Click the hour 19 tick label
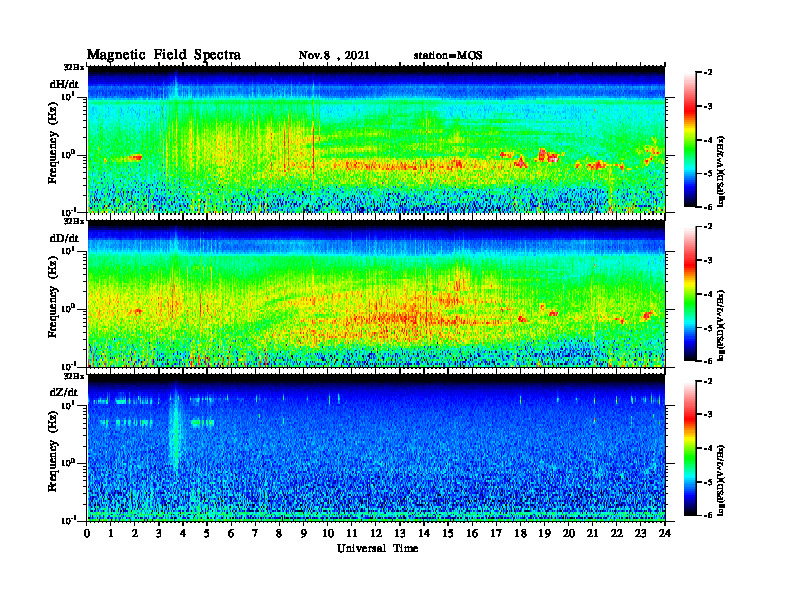Screen dimensions: 792x612 coord(544,533)
